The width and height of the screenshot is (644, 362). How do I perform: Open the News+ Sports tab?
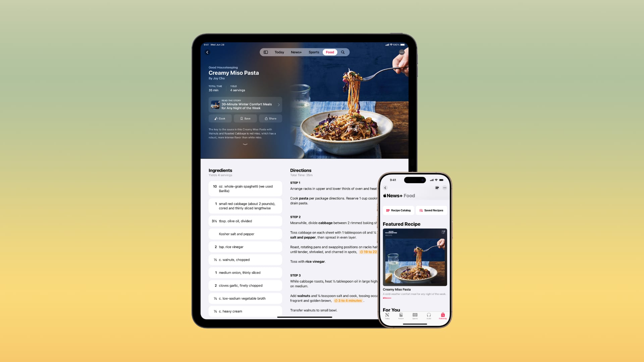coord(314,52)
